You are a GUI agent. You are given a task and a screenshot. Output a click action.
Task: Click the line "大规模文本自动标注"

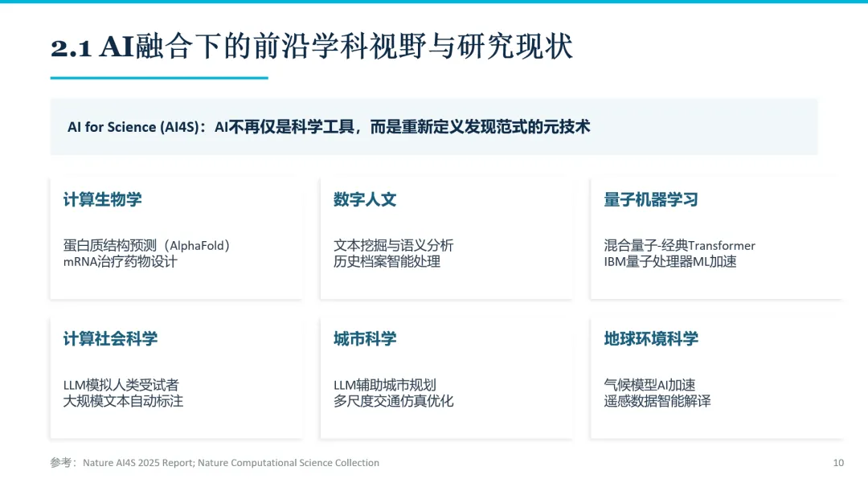click(x=123, y=401)
